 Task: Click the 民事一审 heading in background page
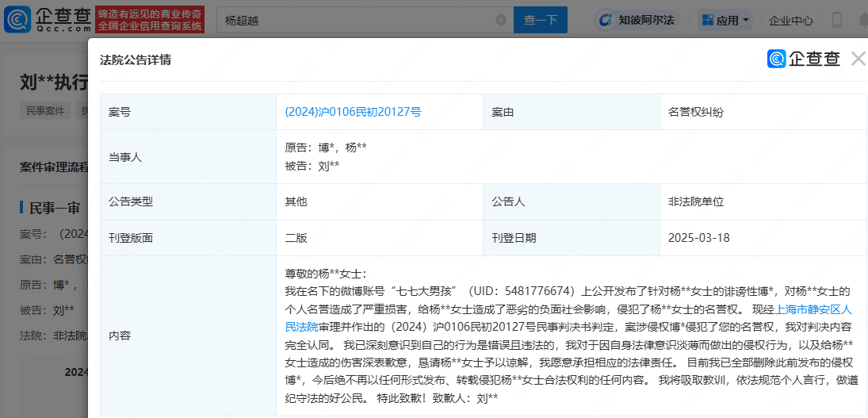click(54, 208)
